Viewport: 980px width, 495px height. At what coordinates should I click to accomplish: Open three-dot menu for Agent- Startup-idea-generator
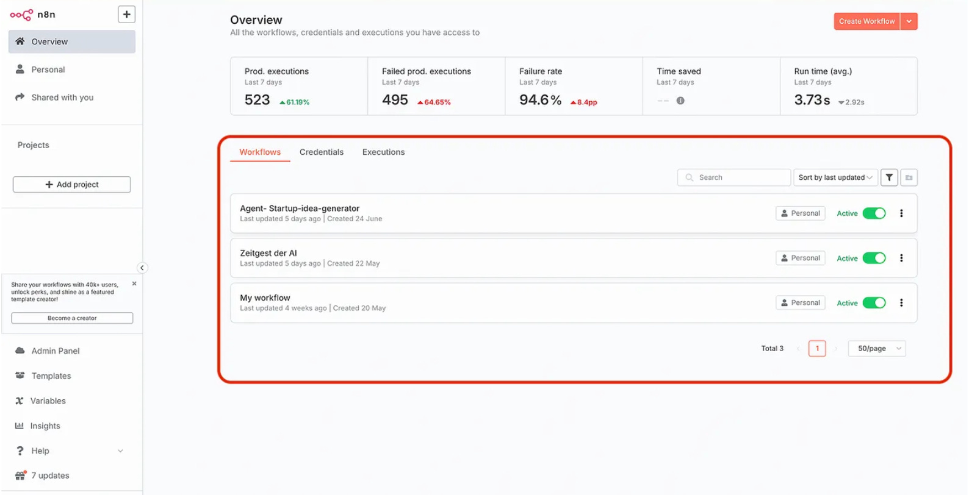click(901, 213)
